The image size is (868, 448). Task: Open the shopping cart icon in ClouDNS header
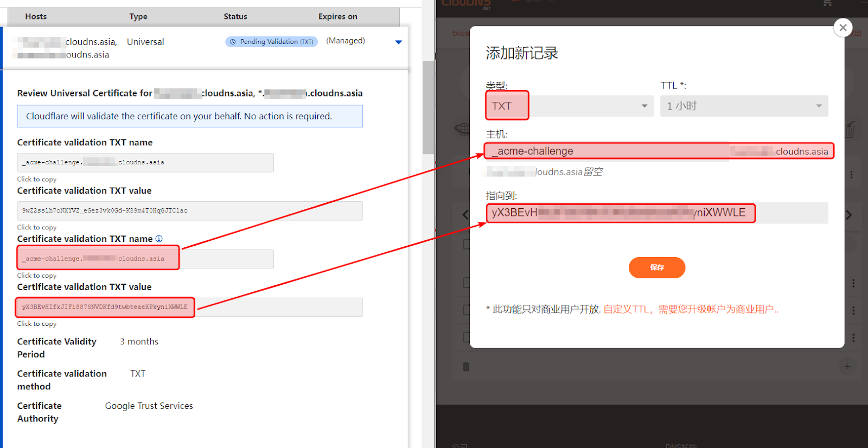click(x=827, y=3)
